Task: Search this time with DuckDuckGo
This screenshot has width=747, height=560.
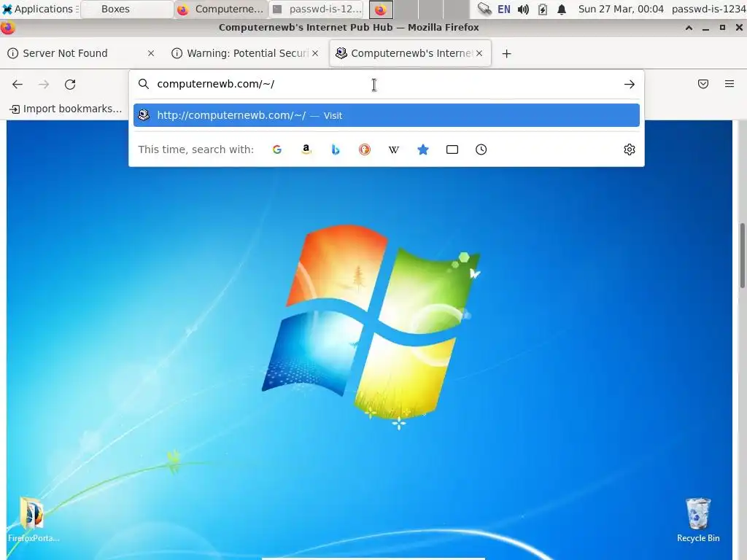Action: [x=365, y=149]
